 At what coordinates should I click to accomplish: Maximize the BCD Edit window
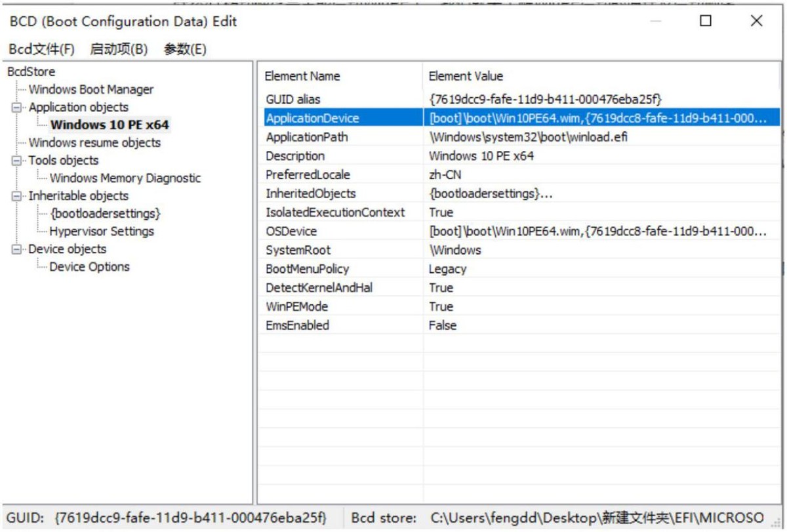pyautogui.click(x=706, y=21)
